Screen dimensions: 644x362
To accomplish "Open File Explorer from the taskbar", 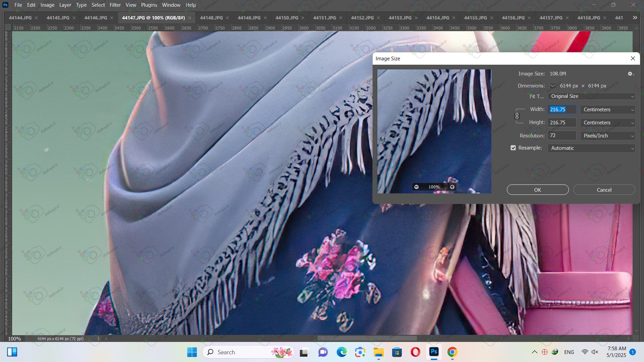I will [x=378, y=352].
